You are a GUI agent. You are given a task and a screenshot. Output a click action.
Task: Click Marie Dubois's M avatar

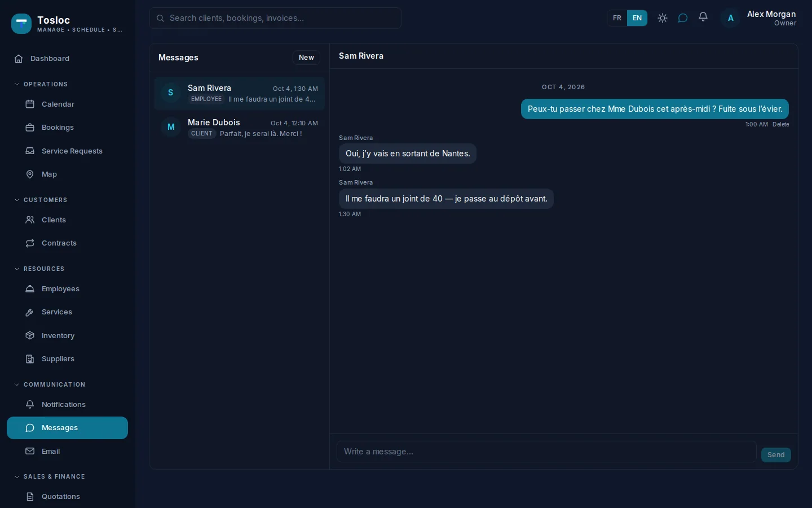click(170, 127)
